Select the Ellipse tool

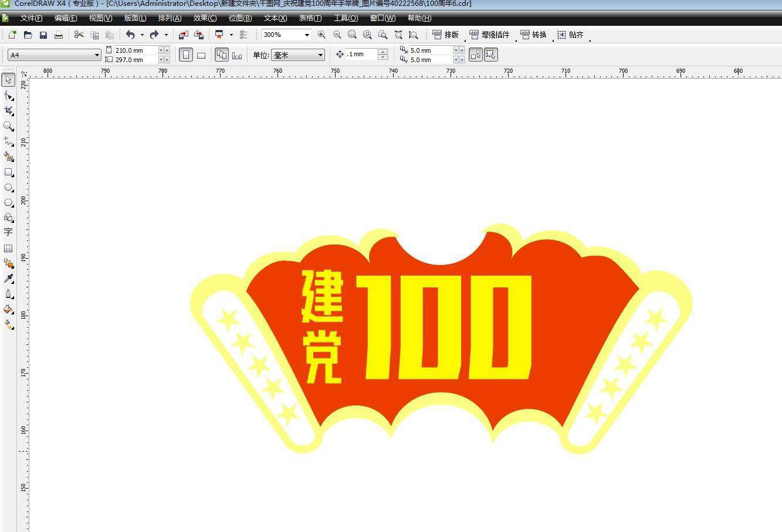click(9, 188)
